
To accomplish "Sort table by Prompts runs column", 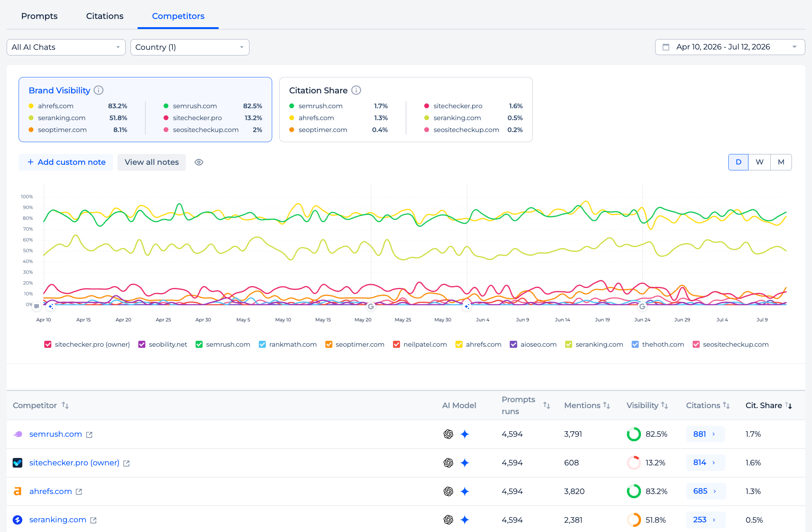I will 547,405.
